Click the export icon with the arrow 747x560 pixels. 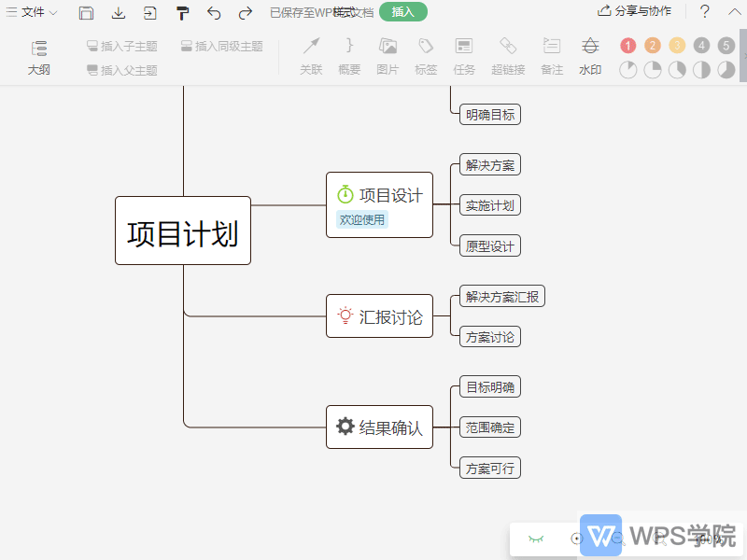click(150, 13)
